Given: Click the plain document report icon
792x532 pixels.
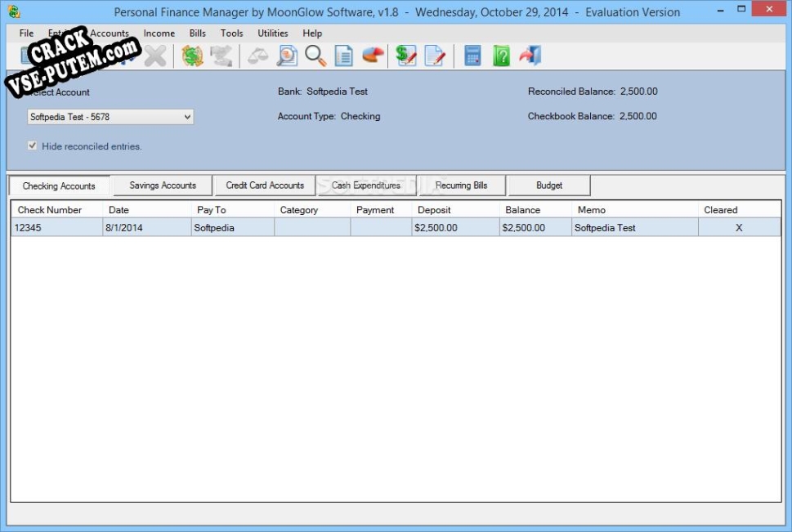Looking at the screenshot, I should [x=344, y=56].
